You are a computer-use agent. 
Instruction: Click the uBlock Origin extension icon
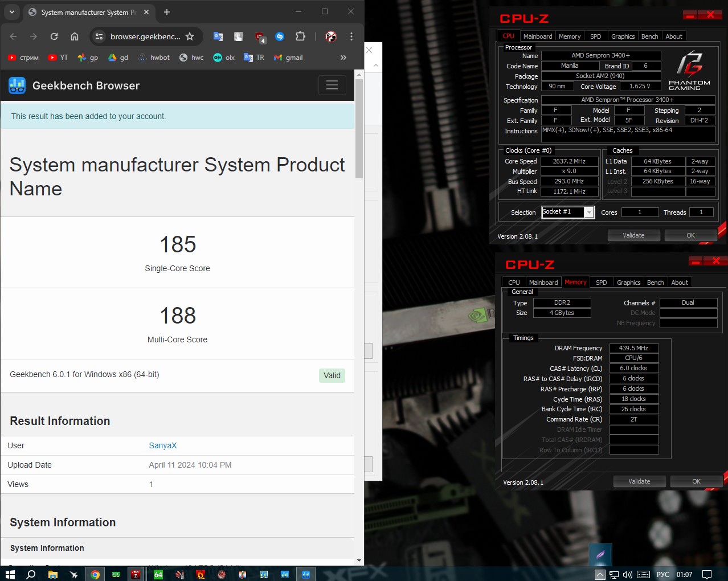pos(260,37)
